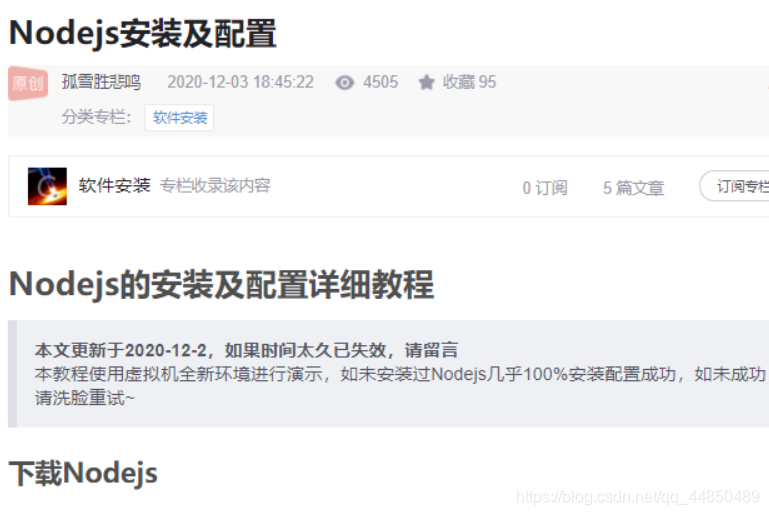The image size is (769, 515).
Task: Click the Nodejs安装及配置 article title
Action: [x=143, y=33]
